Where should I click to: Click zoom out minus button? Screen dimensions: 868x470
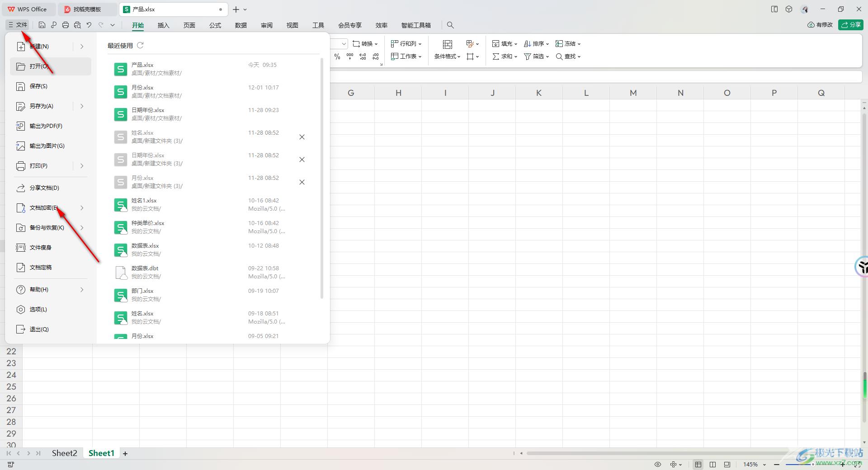777,465
